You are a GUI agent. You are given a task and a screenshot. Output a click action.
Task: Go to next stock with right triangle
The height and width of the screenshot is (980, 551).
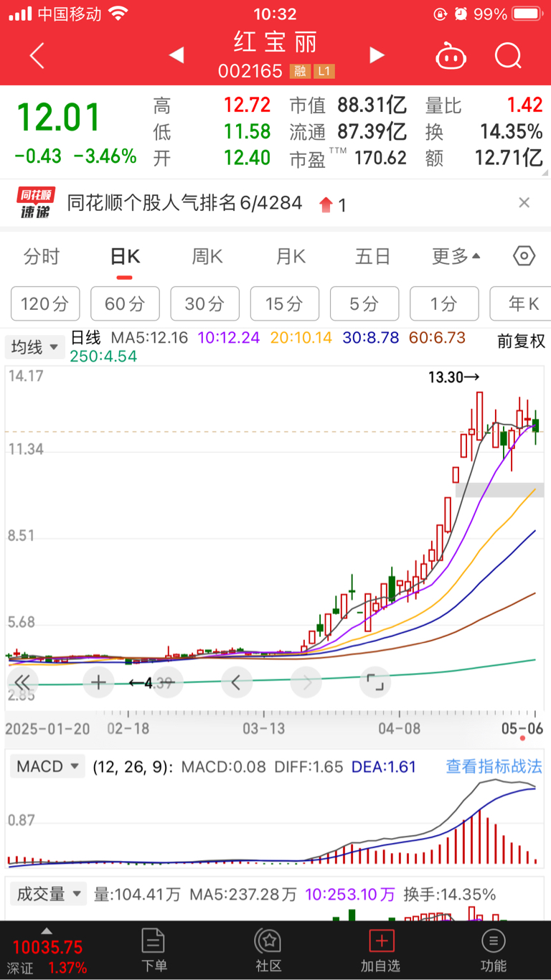click(377, 55)
